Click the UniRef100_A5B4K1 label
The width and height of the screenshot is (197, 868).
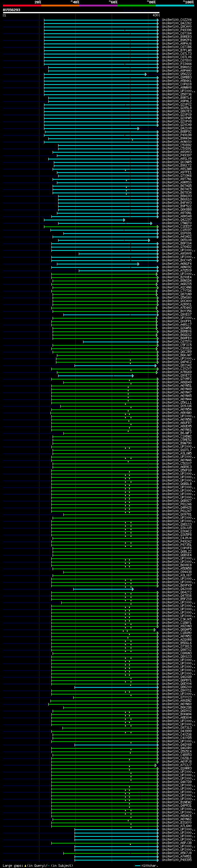pyautogui.click(x=176, y=81)
